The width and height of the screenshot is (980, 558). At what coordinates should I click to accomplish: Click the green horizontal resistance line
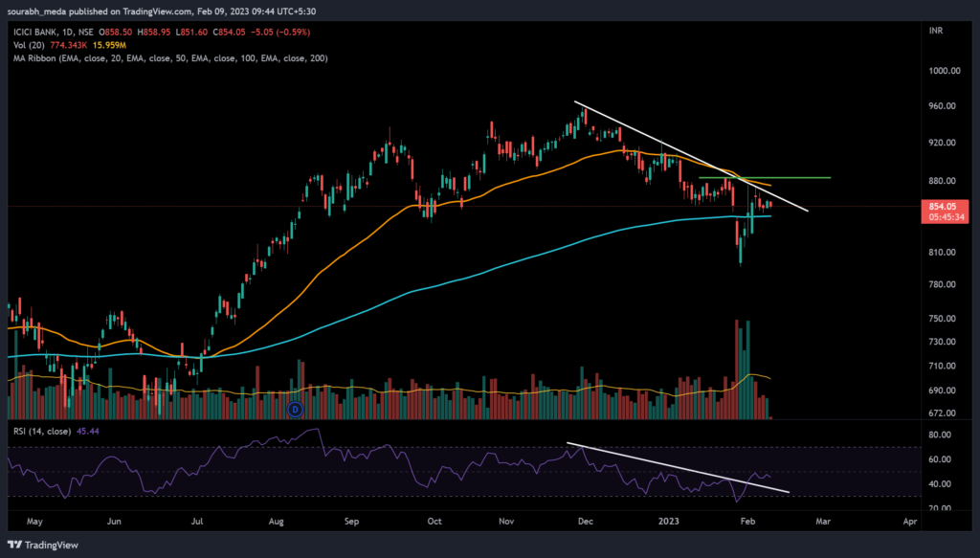pyautogui.click(x=765, y=178)
